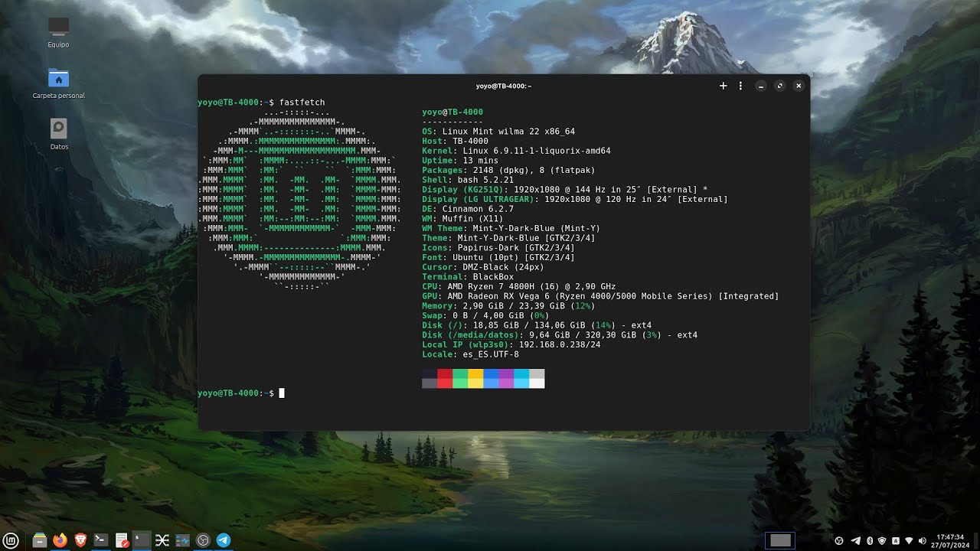Viewport: 980px width, 551px height.
Task: Click the yoyo@TB-4000 window title
Action: click(x=504, y=86)
